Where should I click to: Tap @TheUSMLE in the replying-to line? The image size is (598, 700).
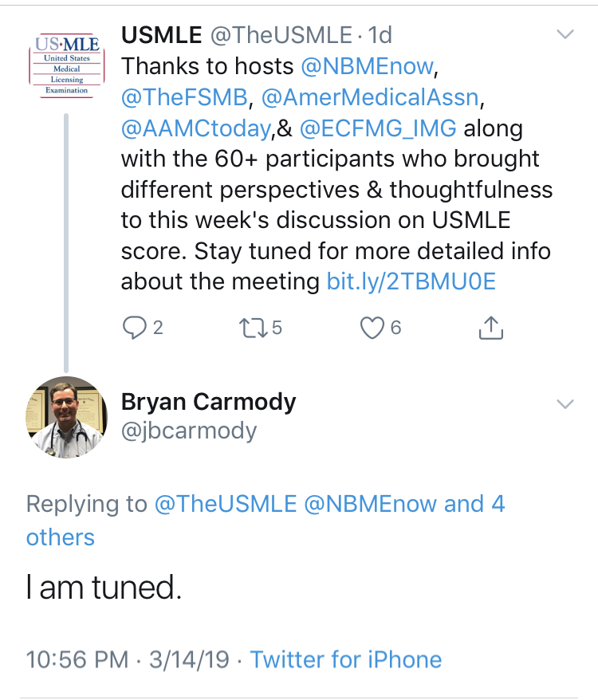coord(226,504)
